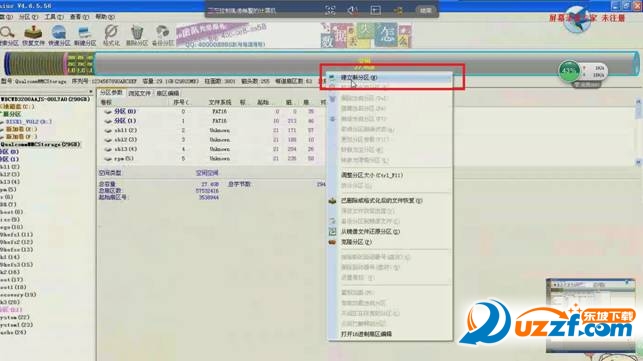Select 分区(0) in left disk tree
Image resolution: width=643 pixels, height=361 pixels.
[9, 152]
